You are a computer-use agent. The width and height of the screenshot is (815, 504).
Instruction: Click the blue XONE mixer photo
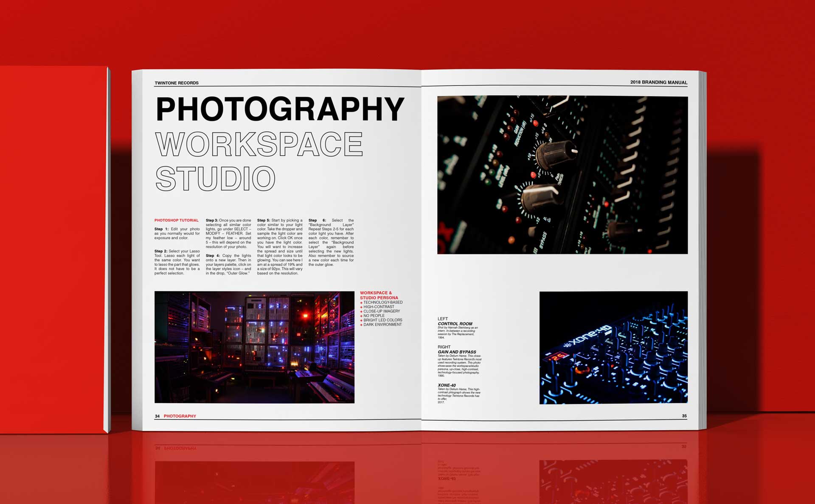(x=613, y=347)
